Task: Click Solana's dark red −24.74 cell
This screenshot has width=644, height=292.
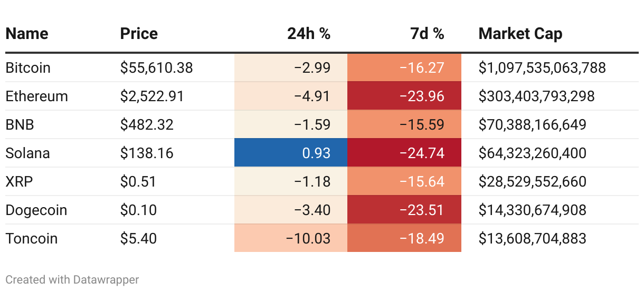Action: tap(404, 153)
